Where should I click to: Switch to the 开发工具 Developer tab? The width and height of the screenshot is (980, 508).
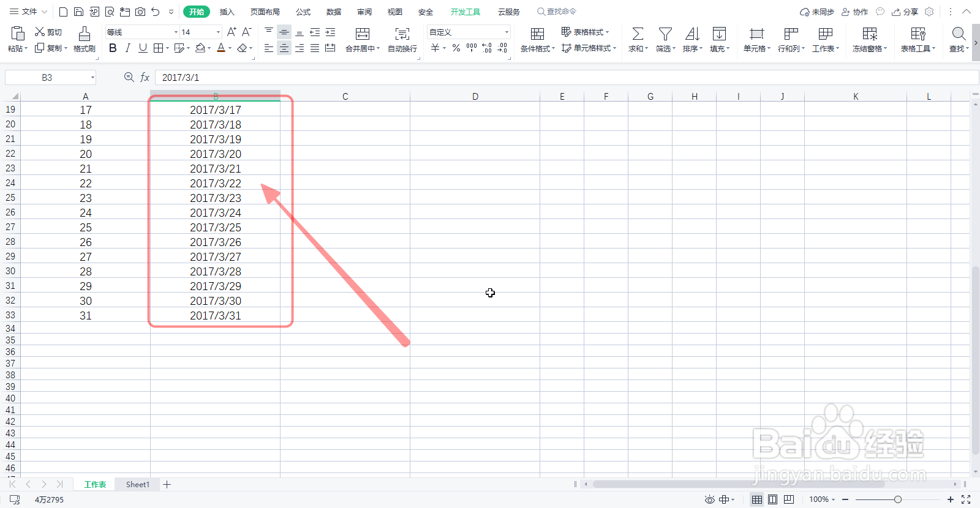point(465,12)
